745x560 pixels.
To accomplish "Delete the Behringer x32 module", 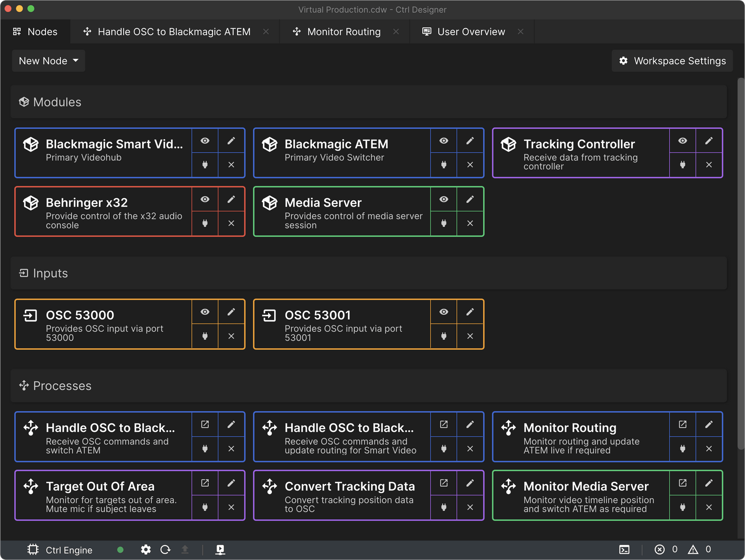I will tap(231, 223).
